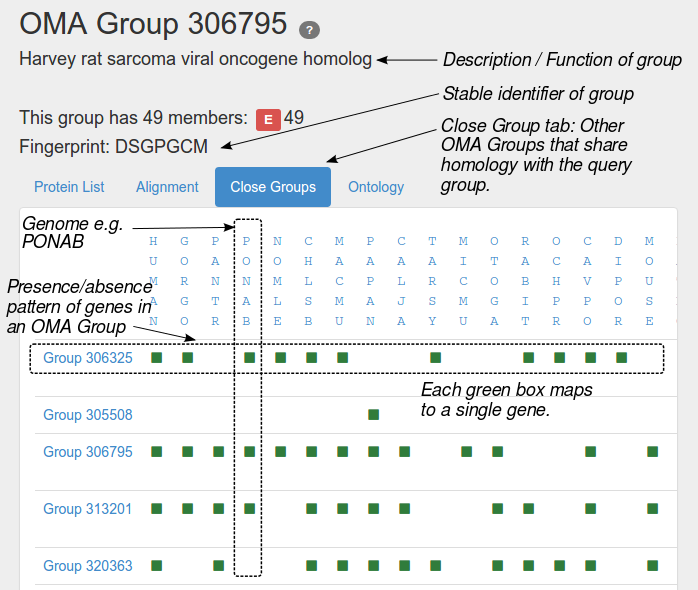Visit Group 320363 link

[88, 566]
